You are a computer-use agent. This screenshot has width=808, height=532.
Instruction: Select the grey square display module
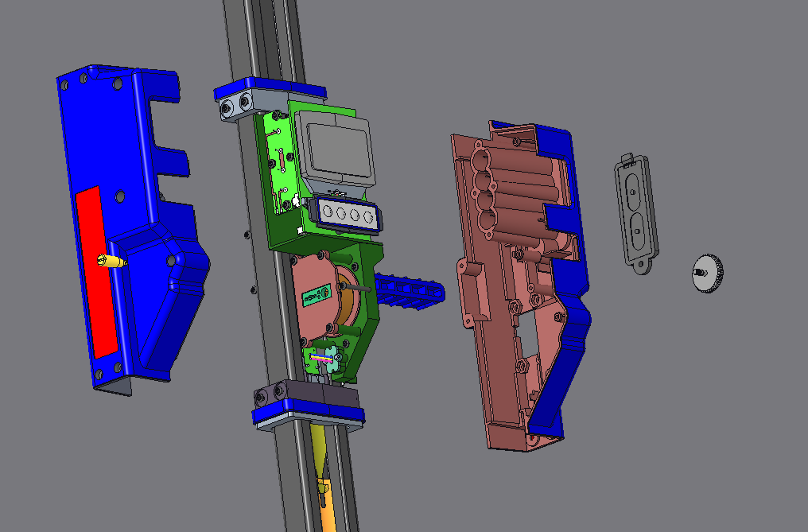pyautogui.click(x=334, y=146)
